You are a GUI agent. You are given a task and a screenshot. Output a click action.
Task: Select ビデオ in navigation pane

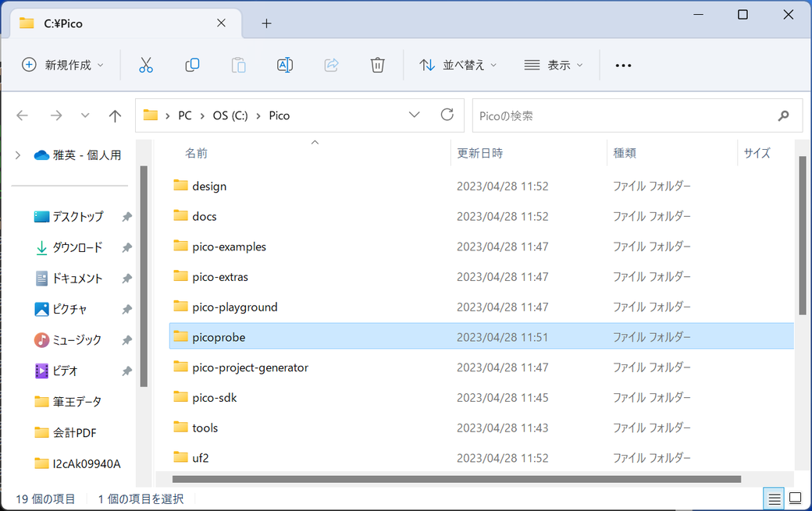pyautogui.click(x=65, y=371)
